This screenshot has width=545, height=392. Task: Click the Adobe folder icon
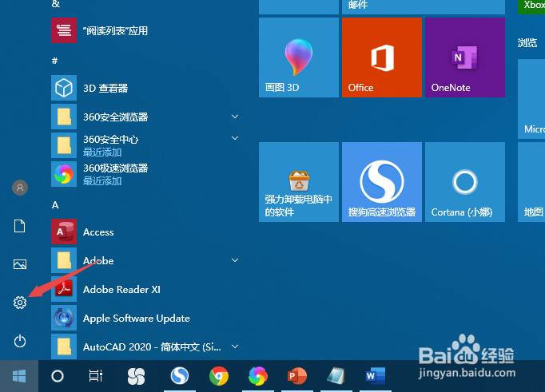point(64,260)
